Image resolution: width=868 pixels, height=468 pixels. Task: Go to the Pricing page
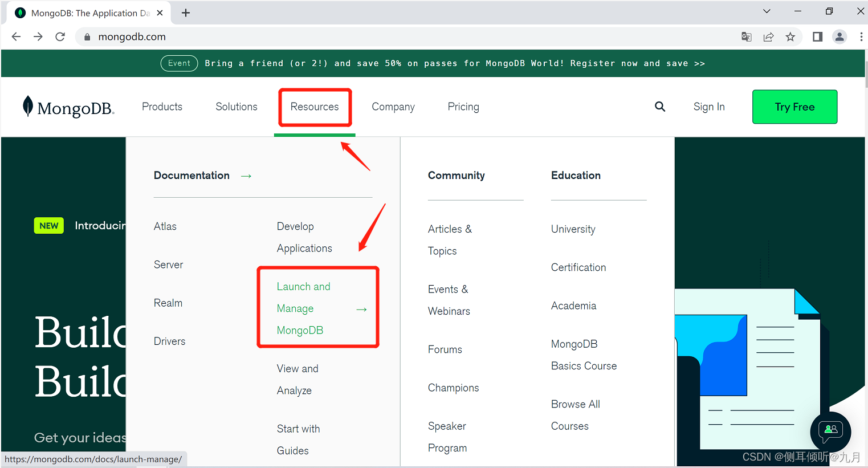pyautogui.click(x=463, y=107)
